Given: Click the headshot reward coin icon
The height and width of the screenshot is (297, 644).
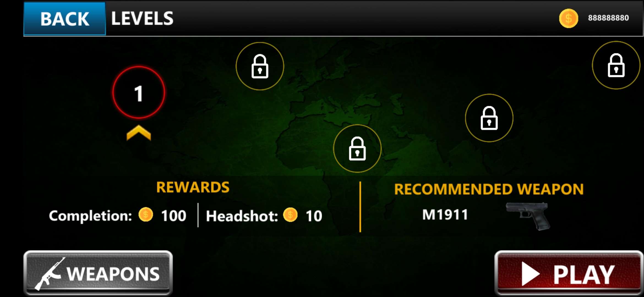Looking at the screenshot, I should coord(290,215).
